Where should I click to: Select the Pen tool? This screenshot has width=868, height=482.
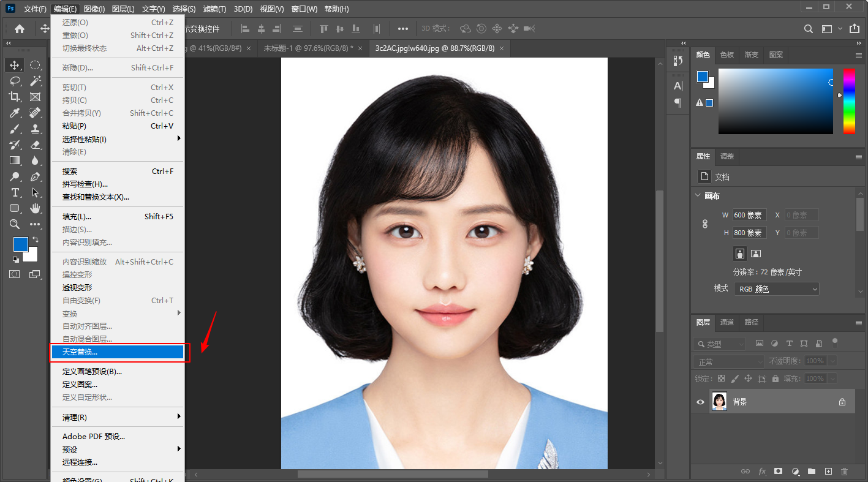point(36,176)
